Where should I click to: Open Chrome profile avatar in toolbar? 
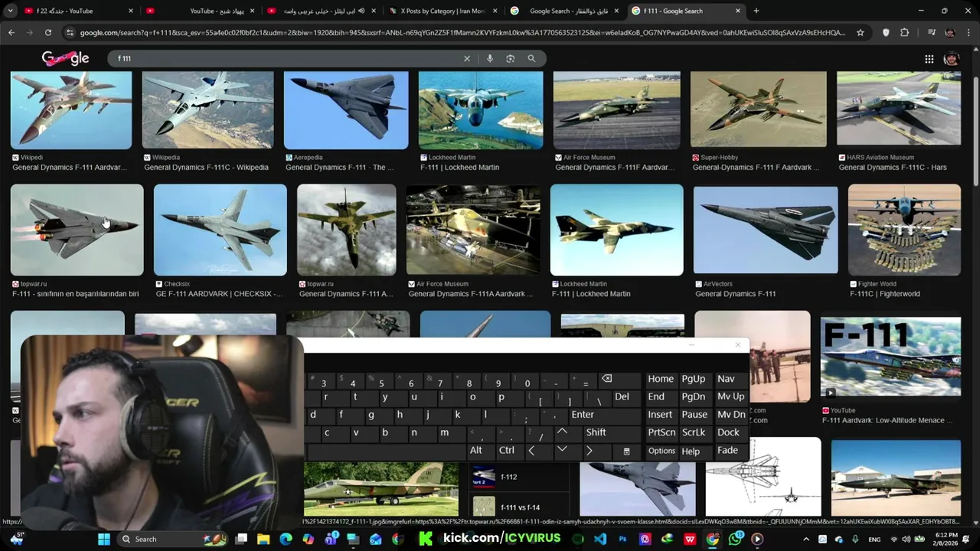pos(950,33)
